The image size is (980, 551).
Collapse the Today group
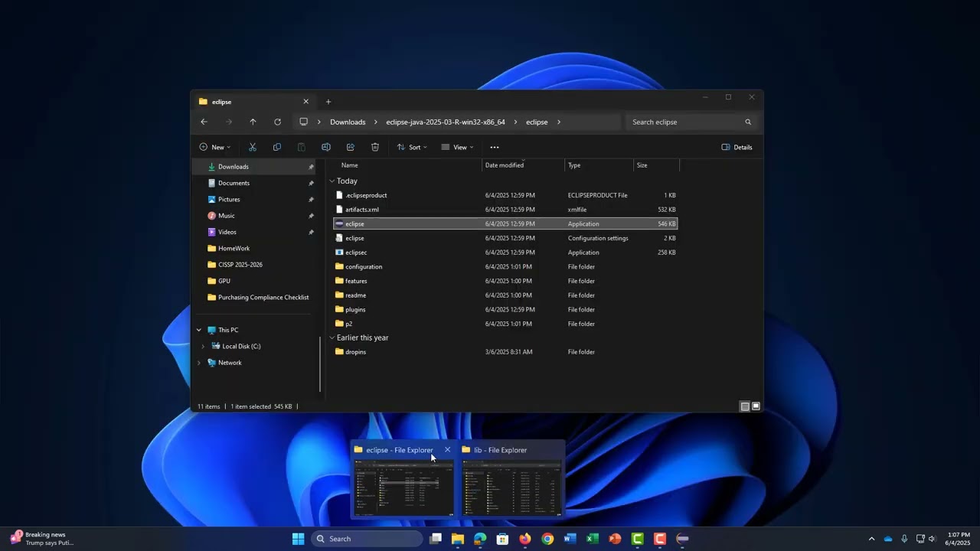[332, 181]
